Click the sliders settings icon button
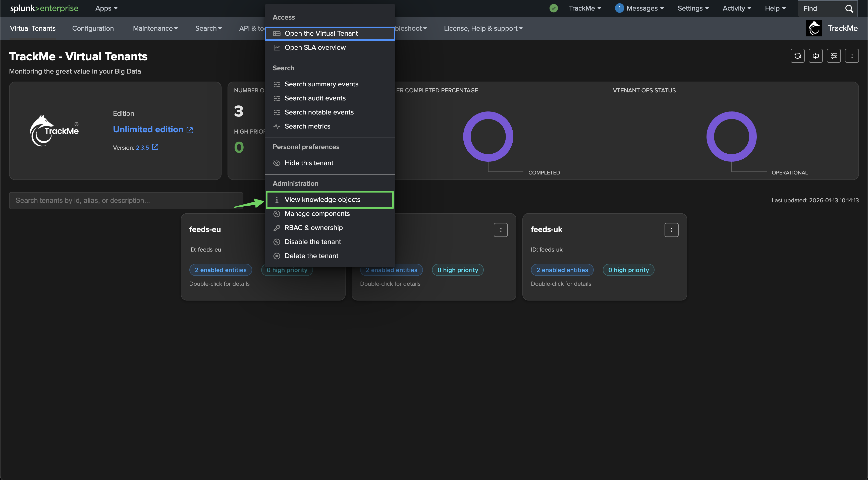 point(834,56)
